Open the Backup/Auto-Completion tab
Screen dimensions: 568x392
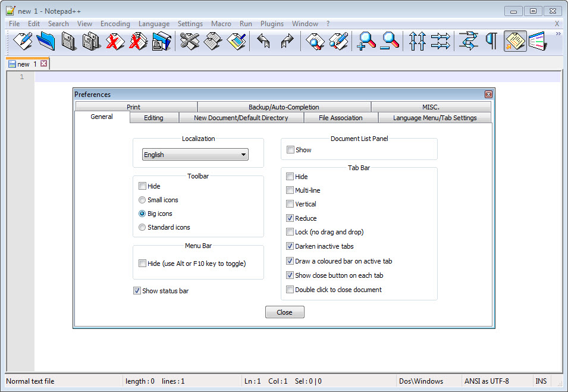284,107
